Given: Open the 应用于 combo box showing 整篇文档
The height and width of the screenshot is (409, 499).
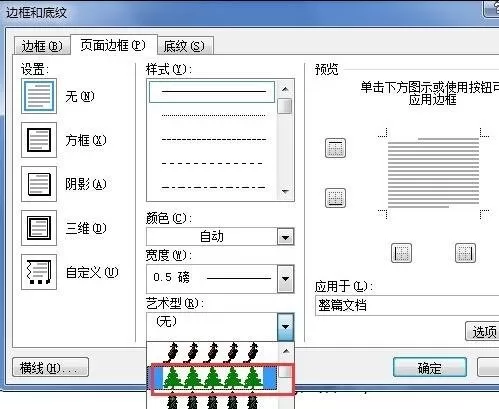Looking at the screenshot, I should coord(407,305).
